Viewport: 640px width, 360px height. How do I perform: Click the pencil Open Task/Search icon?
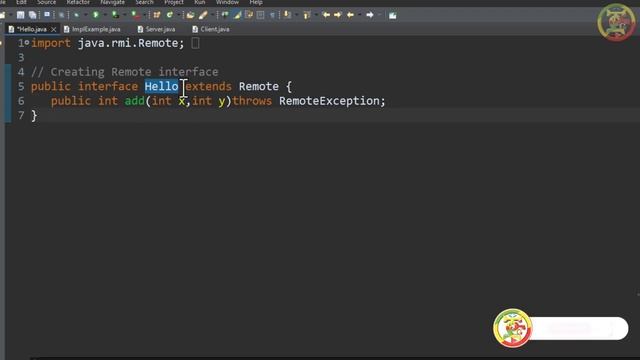[203, 15]
